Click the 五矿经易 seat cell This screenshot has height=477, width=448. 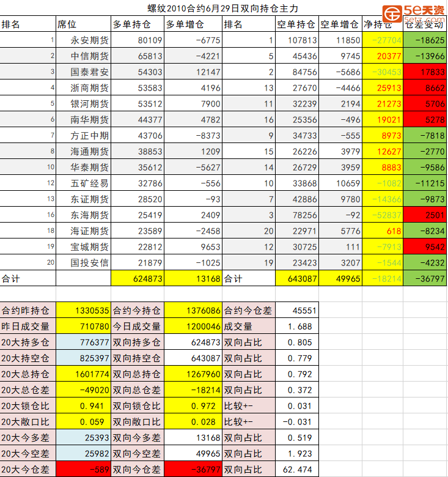(83, 183)
